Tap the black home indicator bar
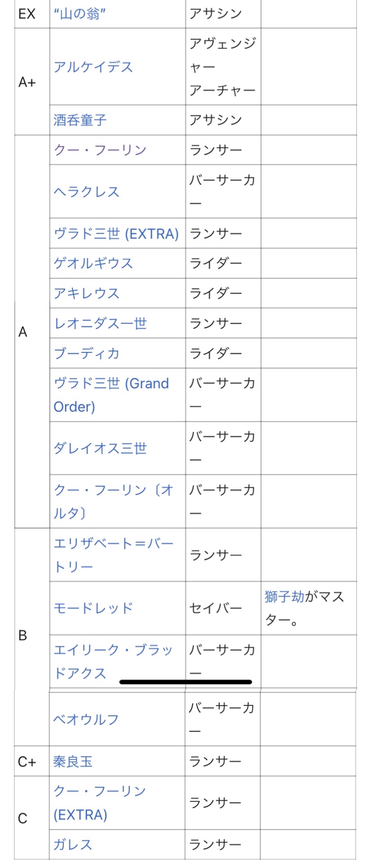 click(186, 682)
